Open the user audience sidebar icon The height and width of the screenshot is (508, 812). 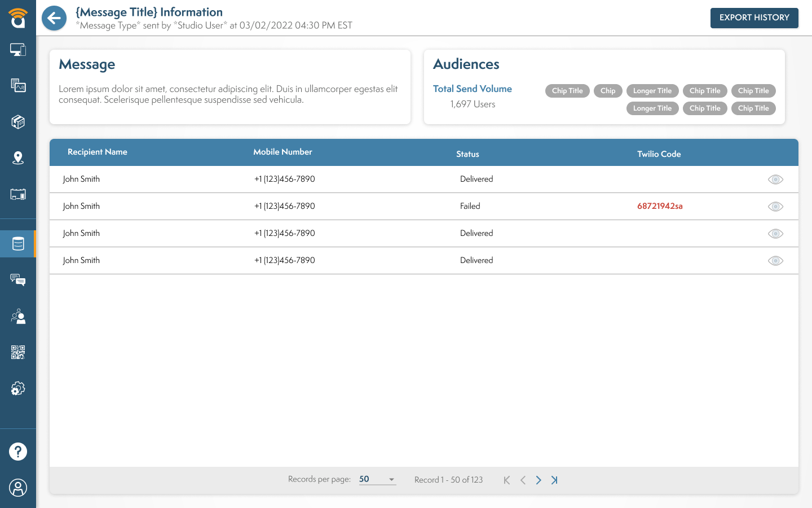[x=18, y=316]
